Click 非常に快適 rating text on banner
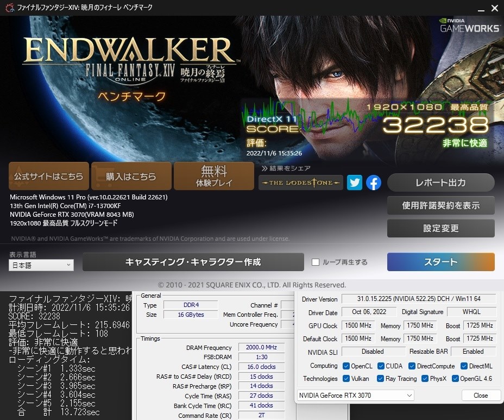 pyautogui.click(x=465, y=143)
